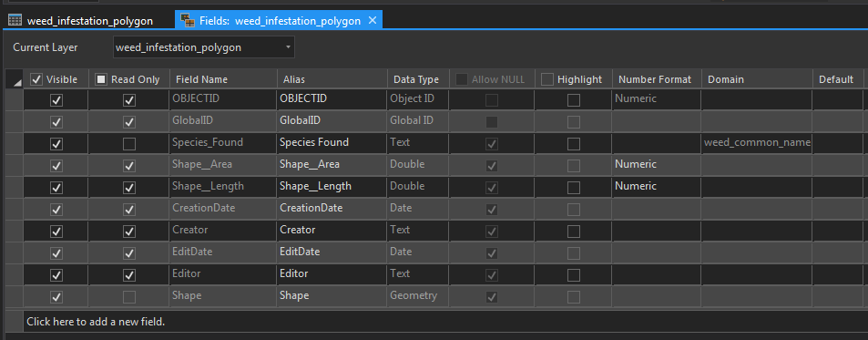868x340 pixels.
Task: Select the Text data type of Species_Found
Action: click(418, 142)
